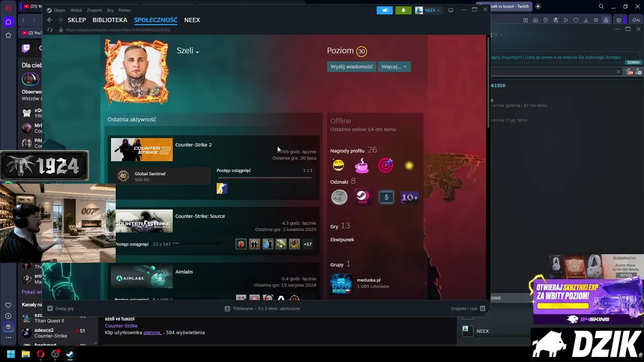The width and height of the screenshot is (644, 362).
Task: Click the gold coin profile award
Action: 409,165
